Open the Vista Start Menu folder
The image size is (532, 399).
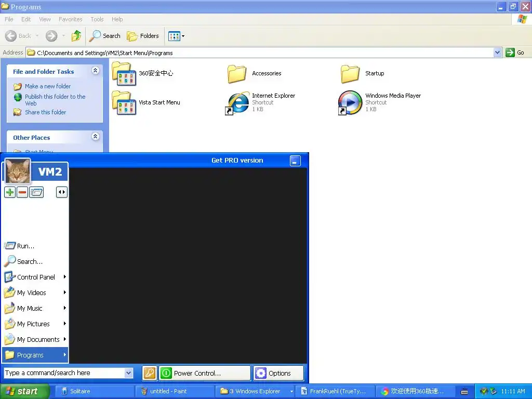146,102
